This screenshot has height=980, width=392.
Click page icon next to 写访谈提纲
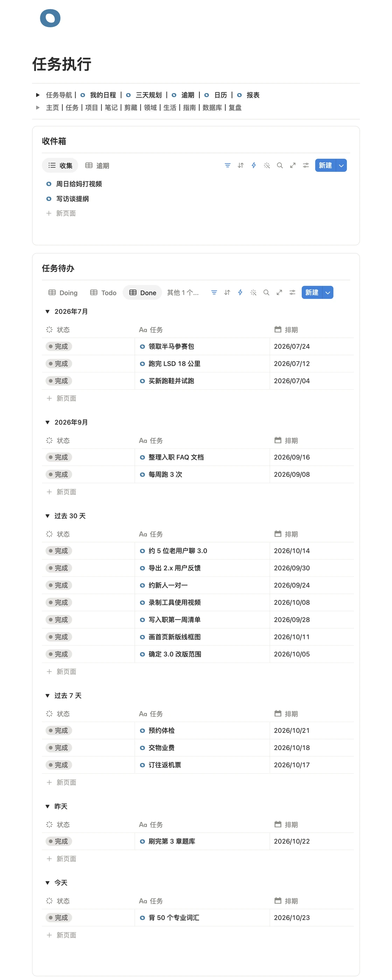[x=49, y=198]
